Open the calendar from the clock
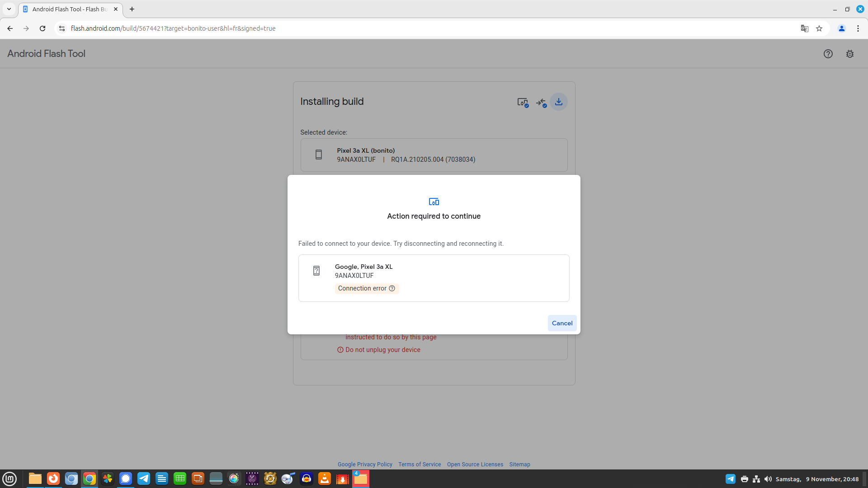This screenshot has width=868, height=488. pos(817,479)
